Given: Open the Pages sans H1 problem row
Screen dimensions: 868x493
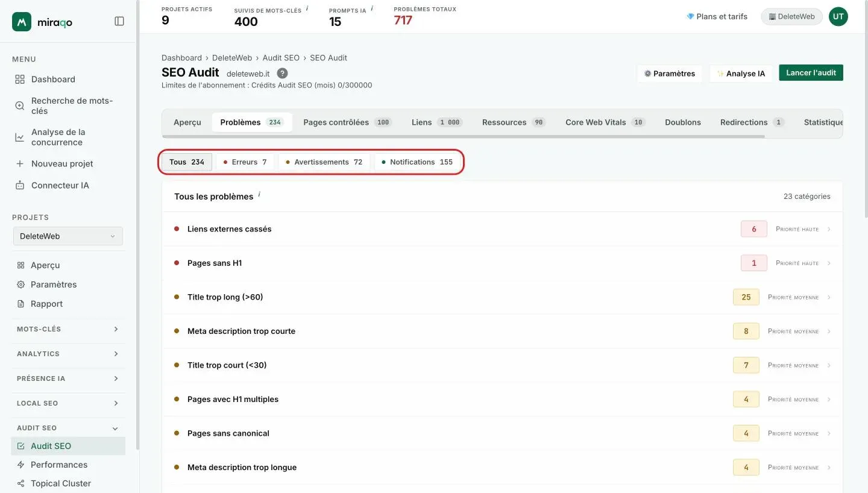Looking at the screenshot, I should pos(502,263).
